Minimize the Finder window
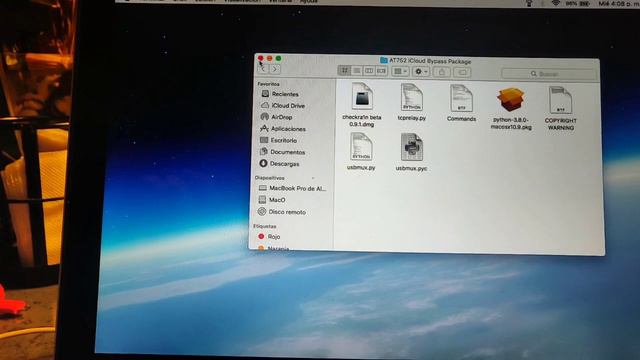 click(269, 58)
